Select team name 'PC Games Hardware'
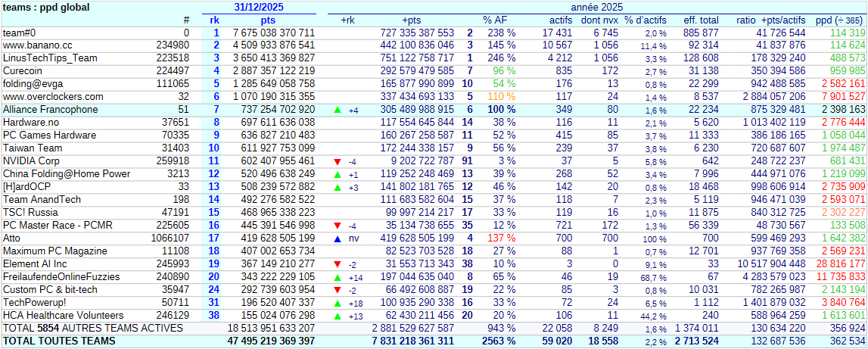The width and height of the screenshot is (868, 349). click(49, 136)
